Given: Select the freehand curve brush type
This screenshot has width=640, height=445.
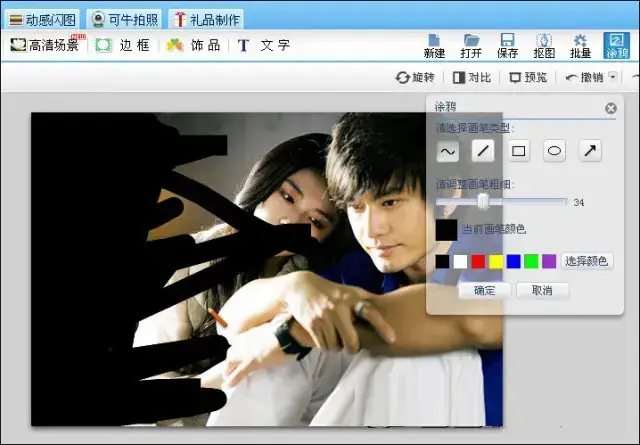Looking at the screenshot, I should point(447,151).
